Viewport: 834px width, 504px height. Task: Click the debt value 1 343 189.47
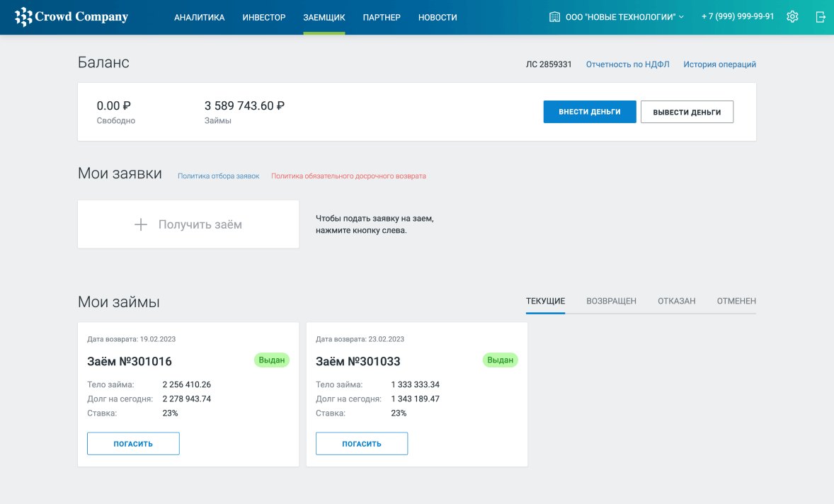coord(416,399)
